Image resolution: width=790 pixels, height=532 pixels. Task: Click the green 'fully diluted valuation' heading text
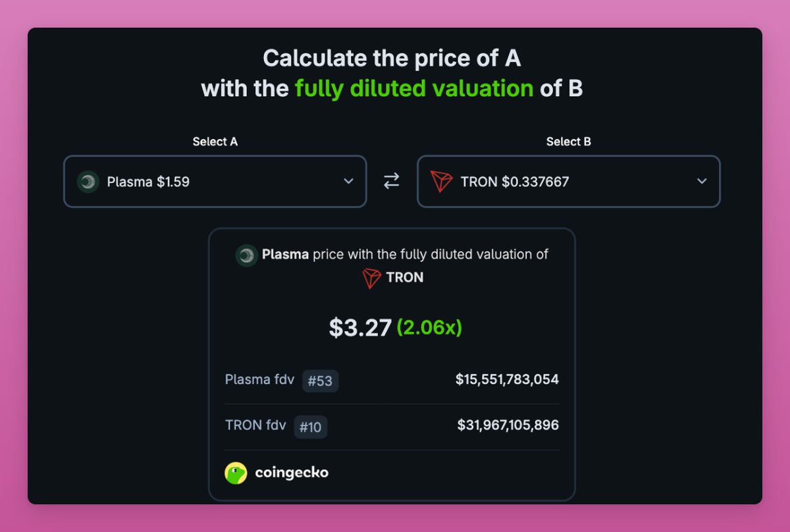(x=414, y=88)
